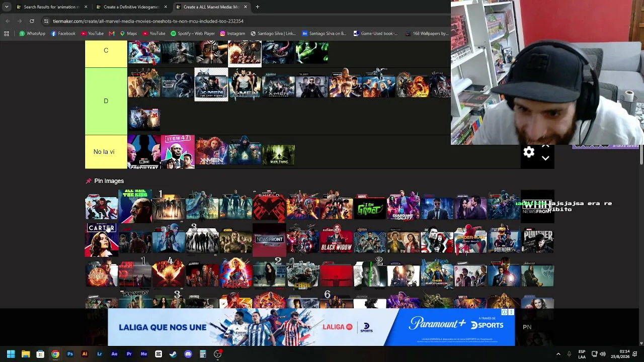Select the Punisher poster
Screen dimensions: 644x362
tap(537, 240)
